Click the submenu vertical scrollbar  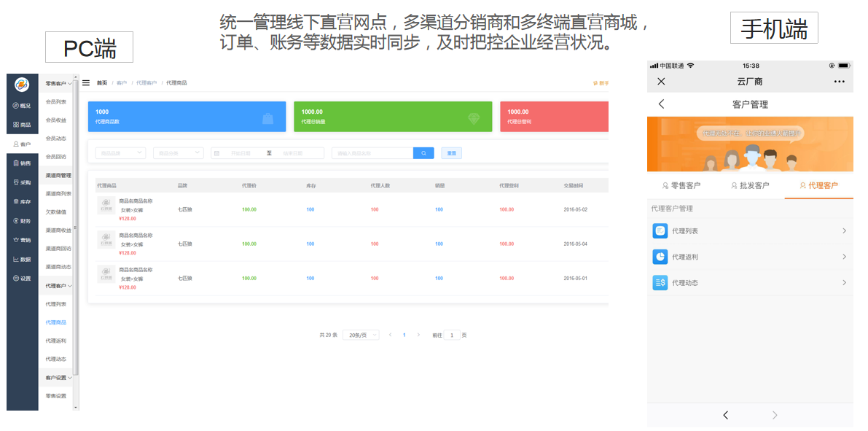click(76, 228)
